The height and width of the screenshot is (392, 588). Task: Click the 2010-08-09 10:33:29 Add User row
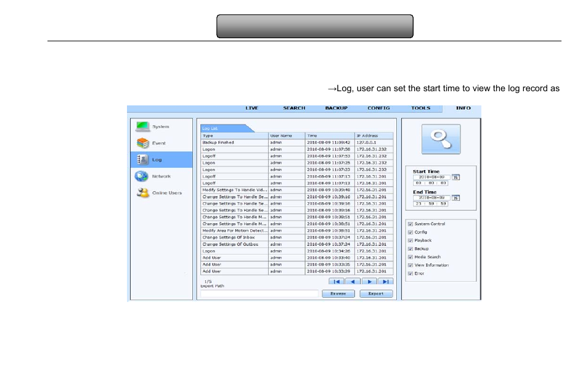297,271
